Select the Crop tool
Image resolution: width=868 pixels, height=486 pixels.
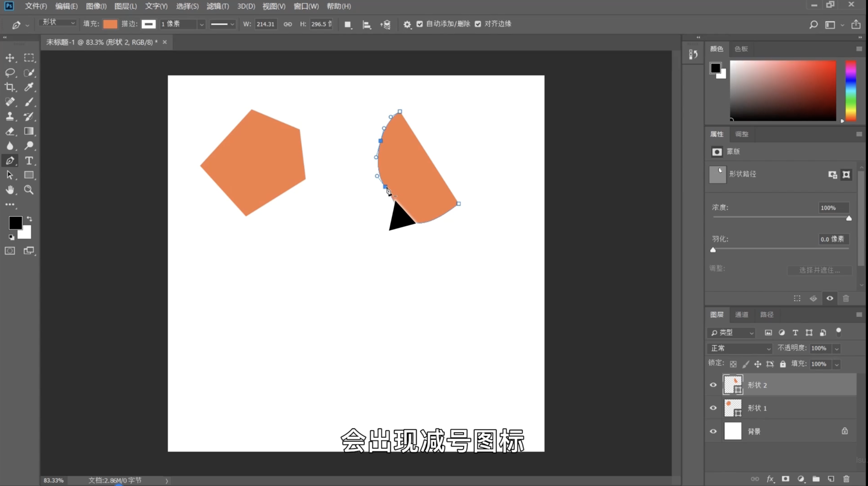[10, 87]
